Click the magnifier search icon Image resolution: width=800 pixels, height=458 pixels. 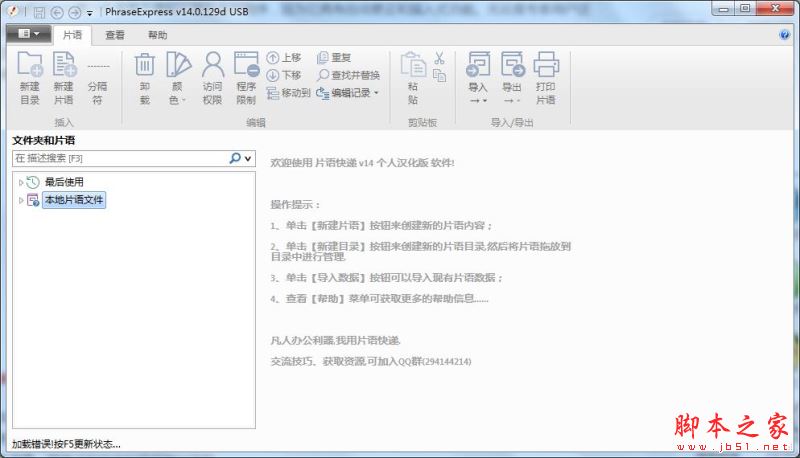(x=235, y=158)
